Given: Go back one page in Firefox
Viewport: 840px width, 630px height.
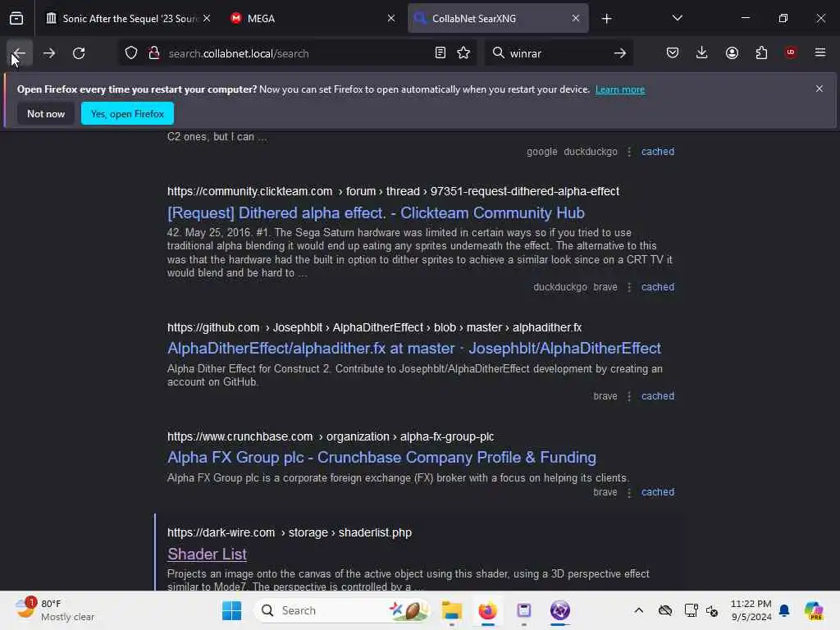Looking at the screenshot, I should point(20,53).
